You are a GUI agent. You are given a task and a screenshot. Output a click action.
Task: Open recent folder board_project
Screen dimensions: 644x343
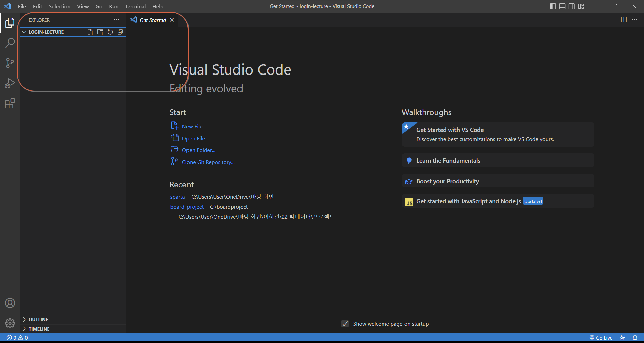pyautogui.click(x=187, y=207)
